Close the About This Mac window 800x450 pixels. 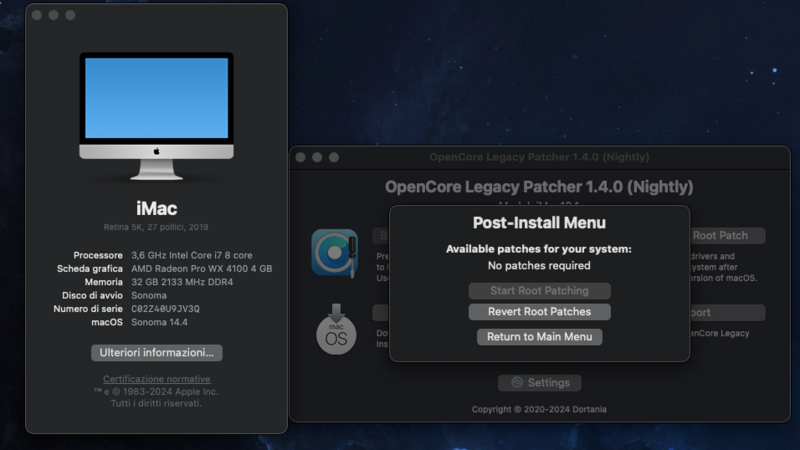coord(37,15)
